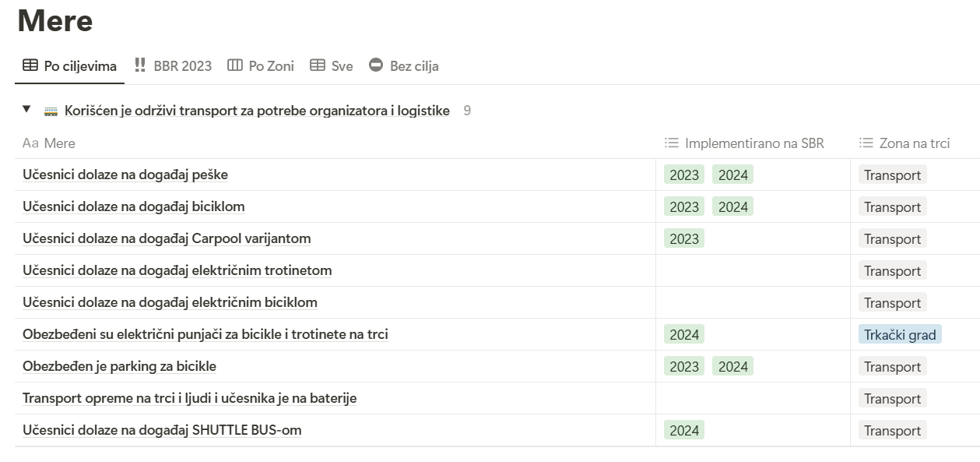The image size is (980, 462).
Task: Switch to the Po Zoni tab
Action: (261, 66)
